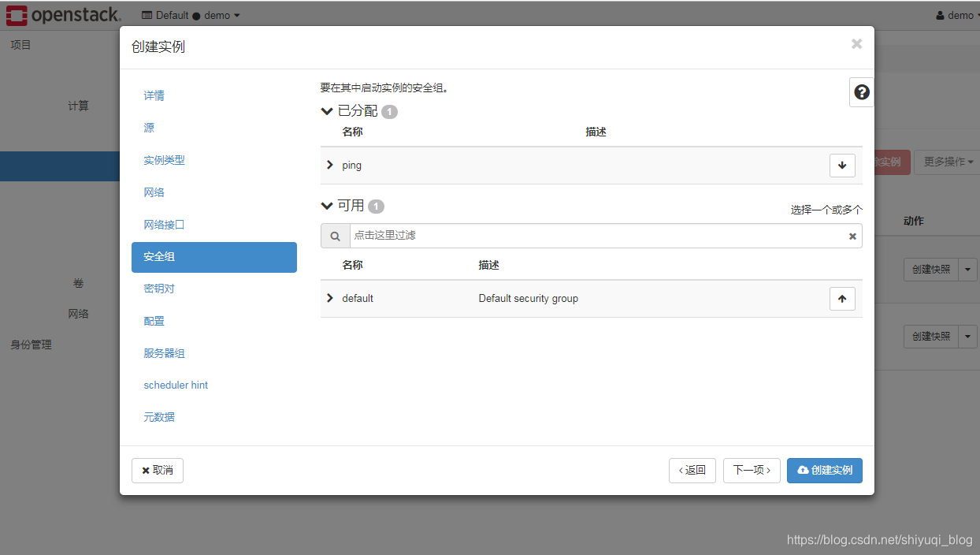Click the first 创建快照 button
The width and height of the screenshot is (980, 555).
(x=931, y=270)
